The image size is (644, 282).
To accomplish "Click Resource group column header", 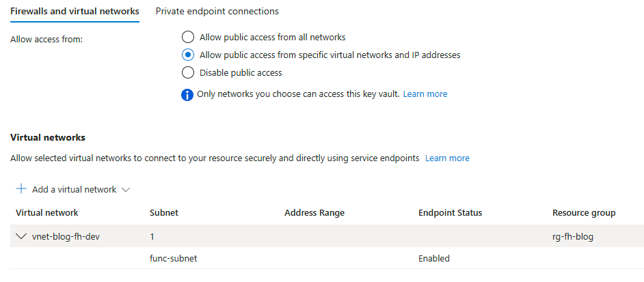I will [584, 212].
